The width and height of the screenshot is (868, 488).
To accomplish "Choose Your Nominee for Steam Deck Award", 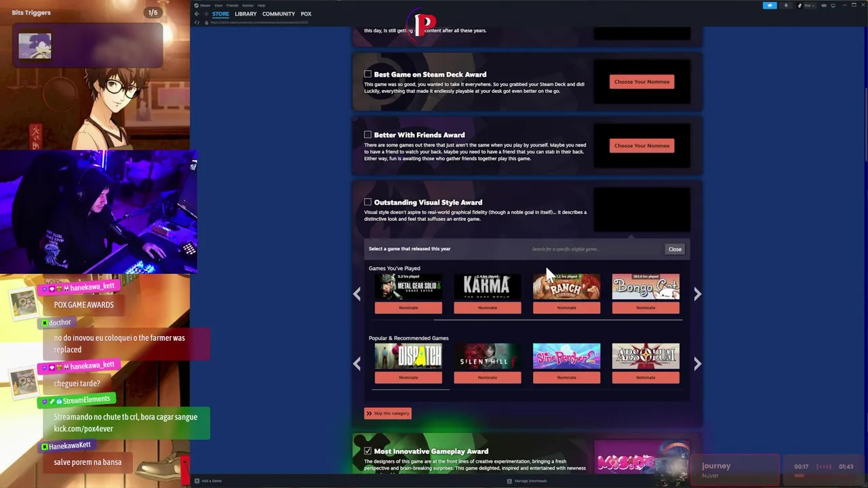I will pos(642,81).
